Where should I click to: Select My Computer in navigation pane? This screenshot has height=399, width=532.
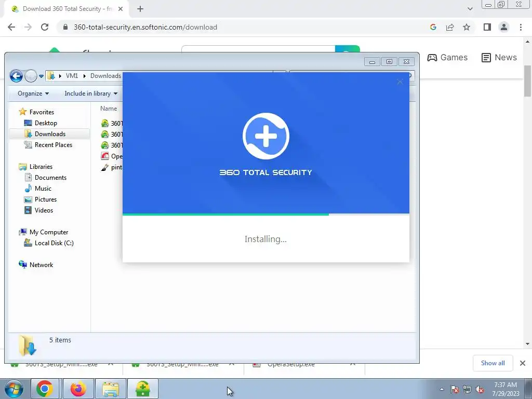44,232
